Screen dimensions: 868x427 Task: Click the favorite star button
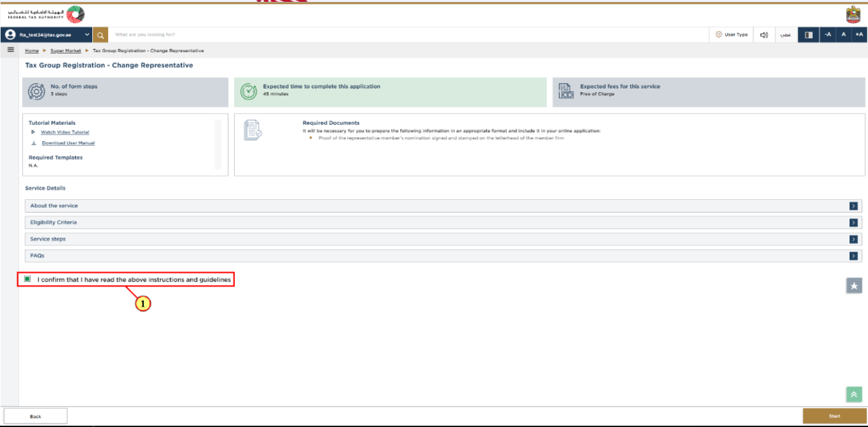click(x=854, y=286)
